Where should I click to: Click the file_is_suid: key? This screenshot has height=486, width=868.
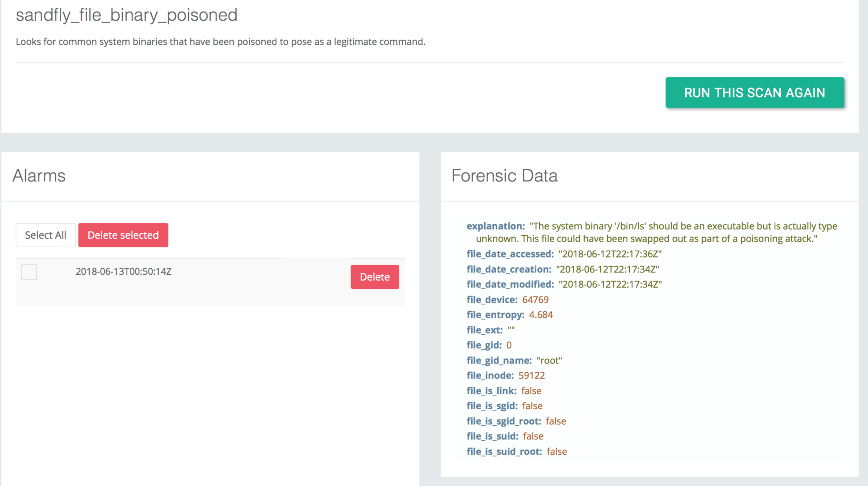click(x=492, y=436)
